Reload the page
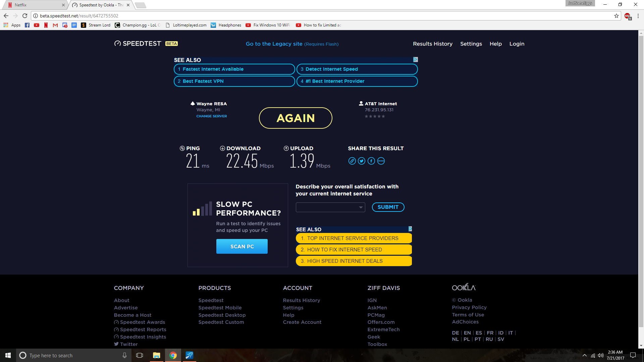 25,16
